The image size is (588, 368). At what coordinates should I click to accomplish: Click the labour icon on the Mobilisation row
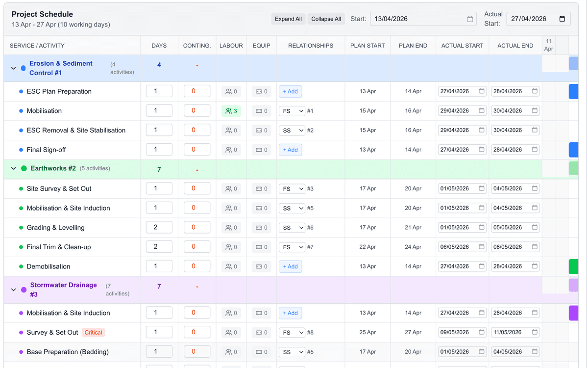click(x=230, y=110)
